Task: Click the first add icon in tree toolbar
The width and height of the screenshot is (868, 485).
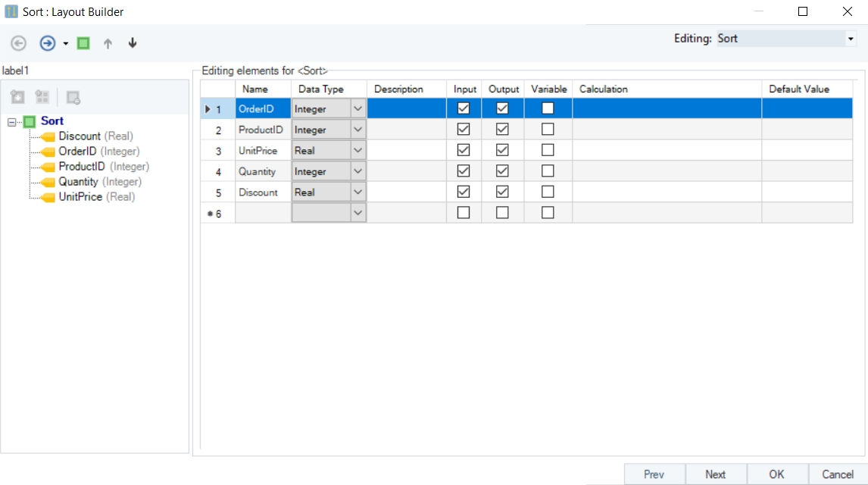Action: click(18, 97)
